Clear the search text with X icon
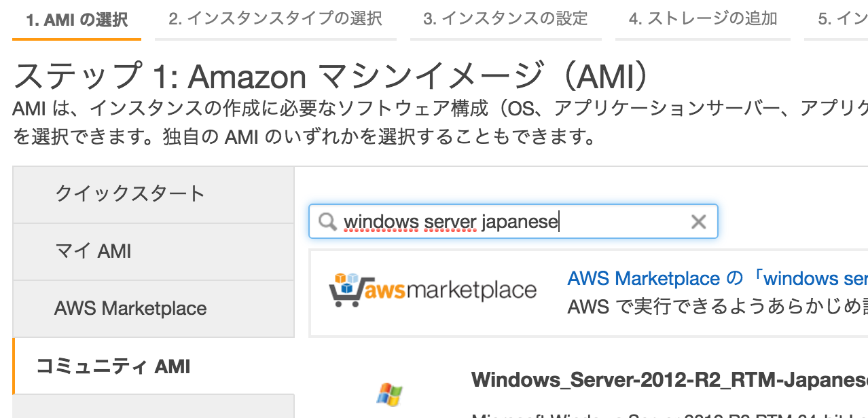The width and height of the screenshot is (868, 418). pos(698,222)
